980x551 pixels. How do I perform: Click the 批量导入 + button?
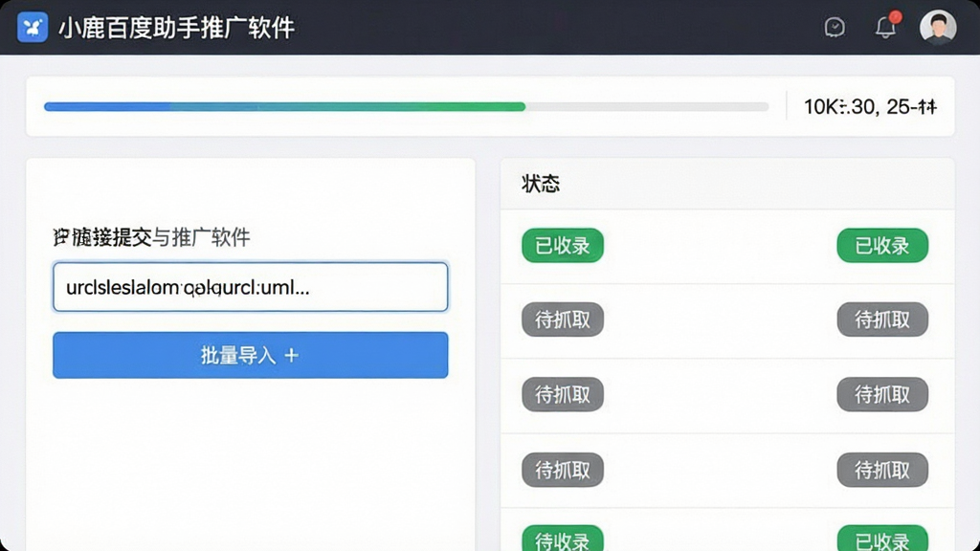[x=250, y=355]
